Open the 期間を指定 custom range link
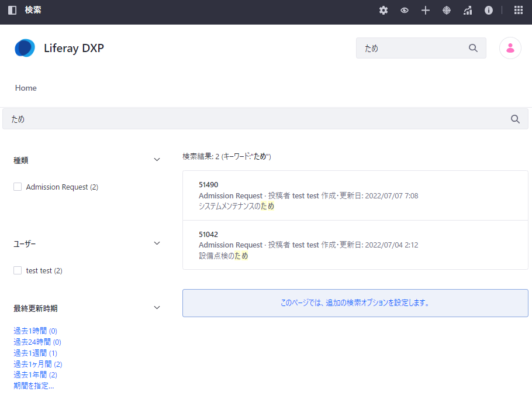 tap(33, 386)
